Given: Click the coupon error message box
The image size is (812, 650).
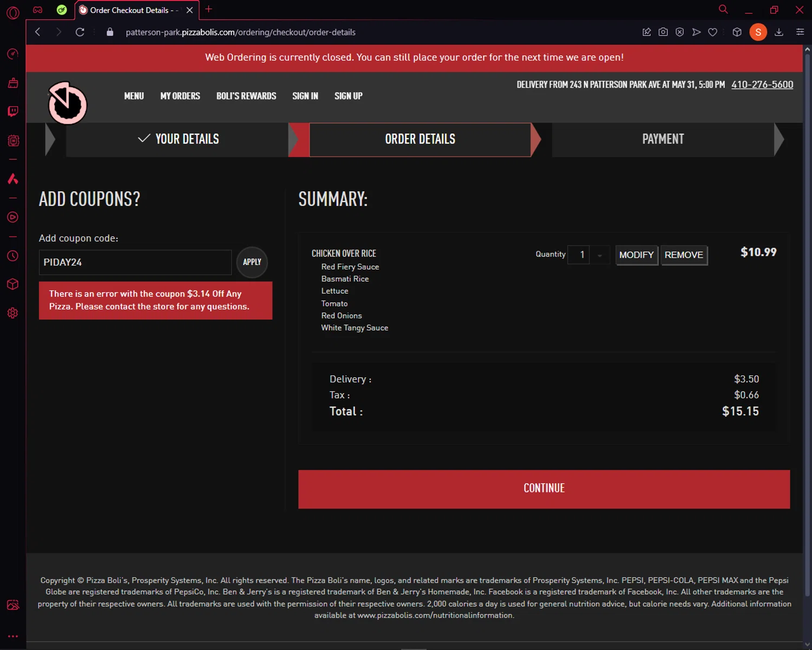Looking at the screenshot, I should click(x=155, y=300).
